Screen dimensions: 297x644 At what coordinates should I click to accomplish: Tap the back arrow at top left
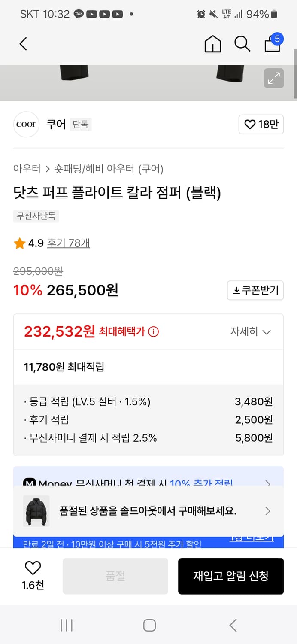(23, 44)
